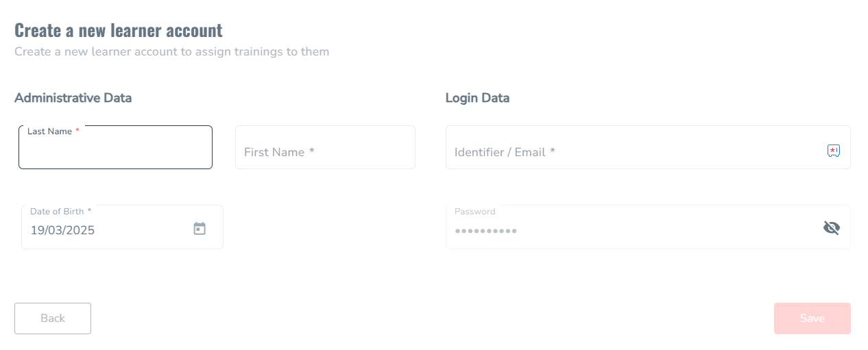Click into the Identifier / Email field
This screenshot has height=350, width=868.
(648, 147)
